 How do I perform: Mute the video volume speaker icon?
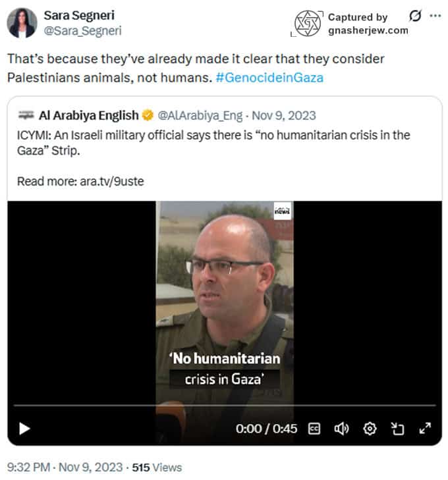click(x=341, y=429)
